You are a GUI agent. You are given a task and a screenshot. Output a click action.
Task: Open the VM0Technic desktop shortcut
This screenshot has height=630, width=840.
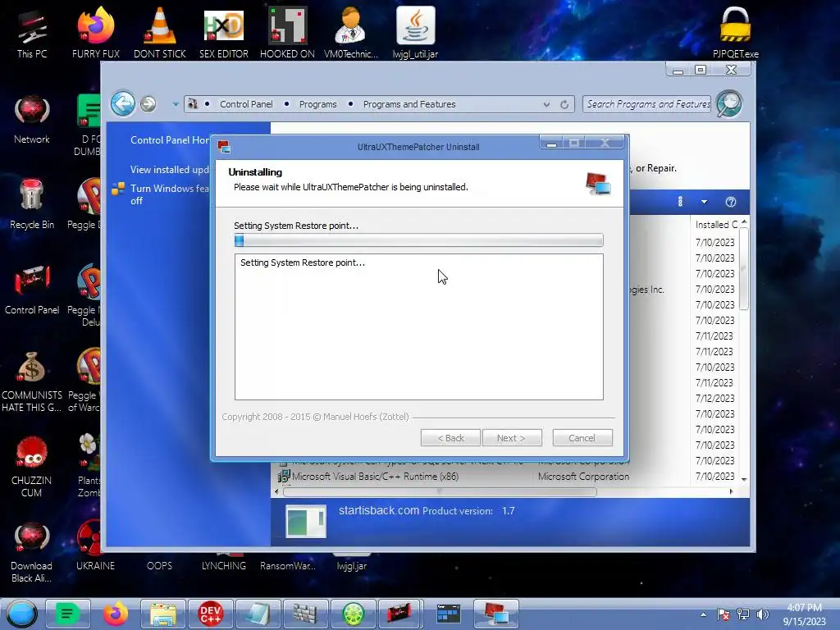tap(351, 33)
